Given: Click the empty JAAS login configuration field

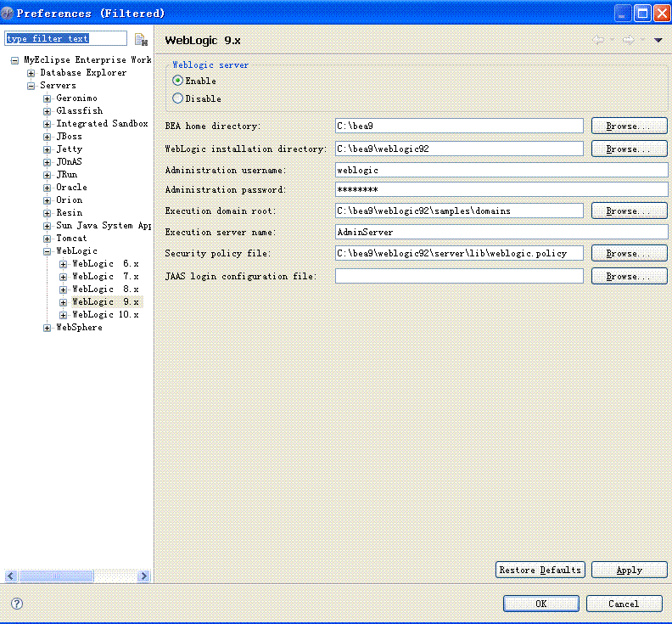Looking at the screenshot, I should click(x=459, y=276).
